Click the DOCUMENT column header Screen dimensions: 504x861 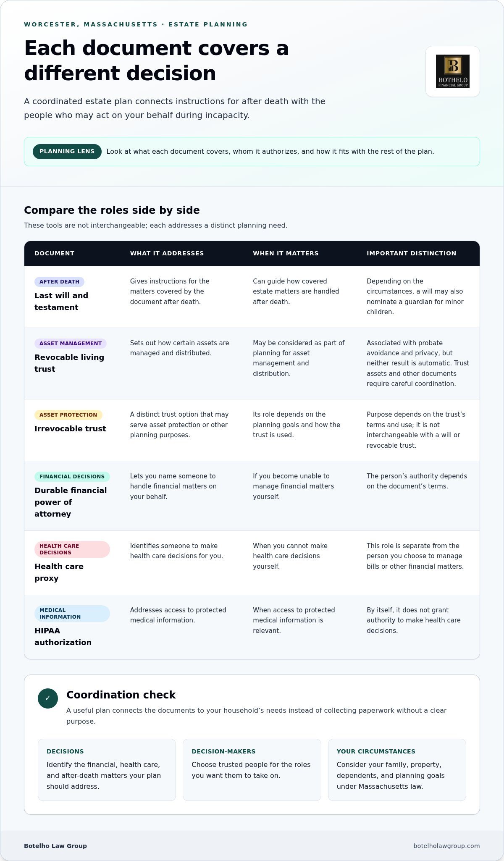[x=55, y=253]
